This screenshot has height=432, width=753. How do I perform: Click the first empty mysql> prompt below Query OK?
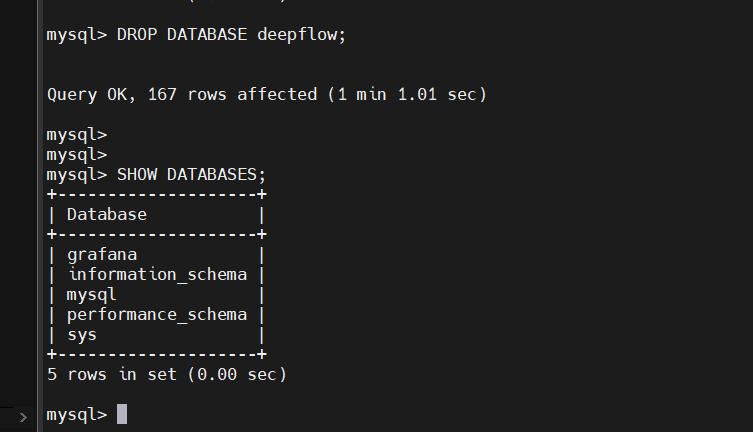pos(77,134)
